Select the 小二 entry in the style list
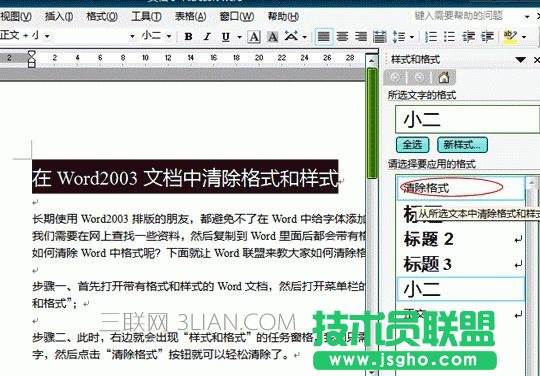Screen dimensions: 540x376 461,289
